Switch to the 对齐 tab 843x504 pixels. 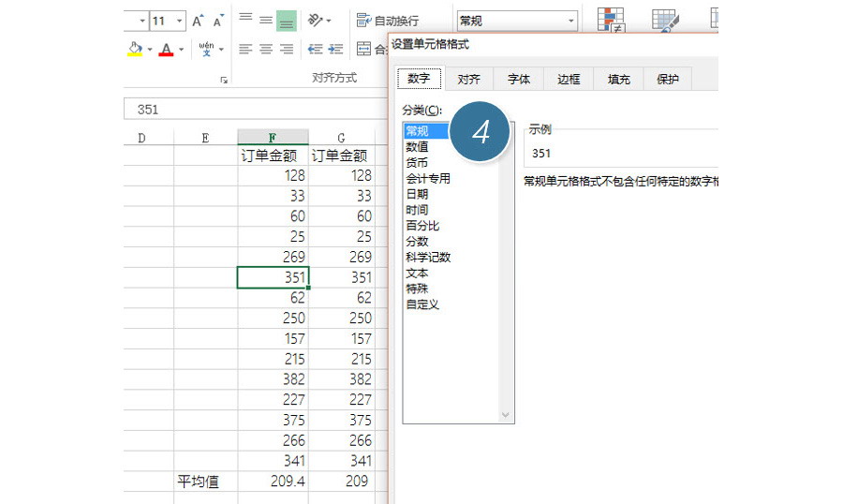469,79
